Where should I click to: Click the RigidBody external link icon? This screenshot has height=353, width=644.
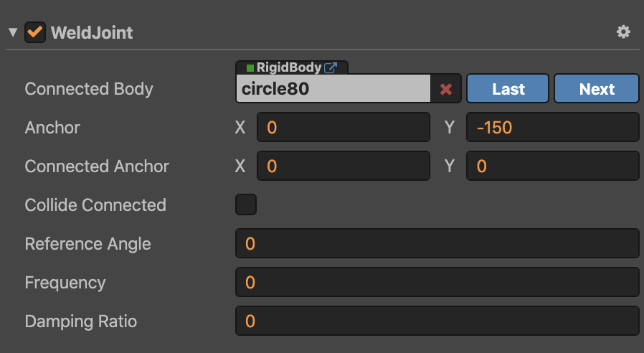(331, 68)
